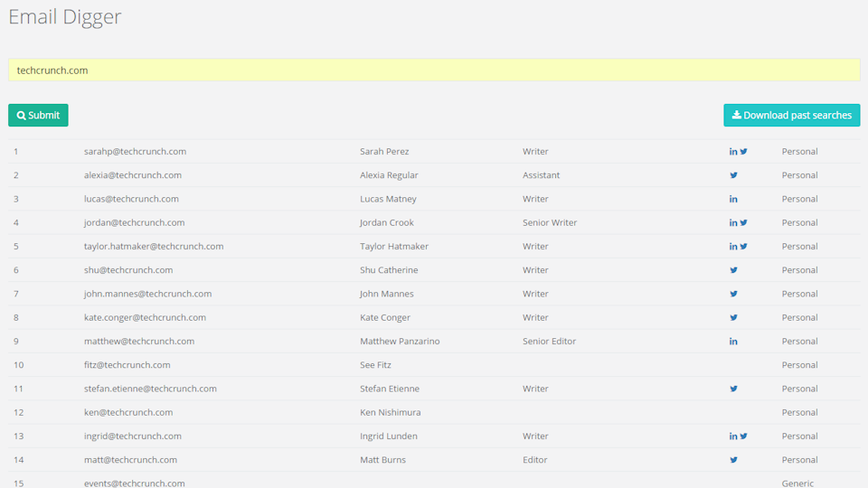Click Lucas Matney's LinkedIn icon

[x=733, y=199]
